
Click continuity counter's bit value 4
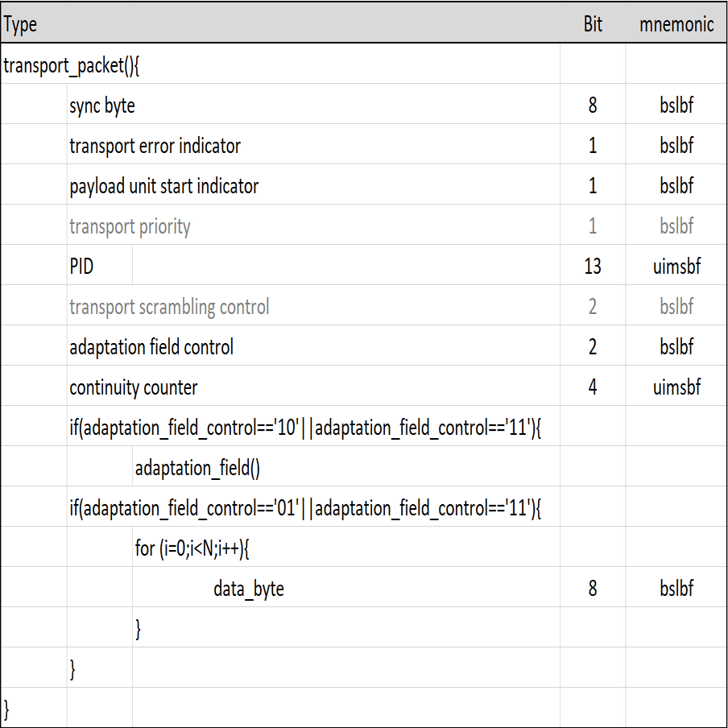click(x=593, y=387)
